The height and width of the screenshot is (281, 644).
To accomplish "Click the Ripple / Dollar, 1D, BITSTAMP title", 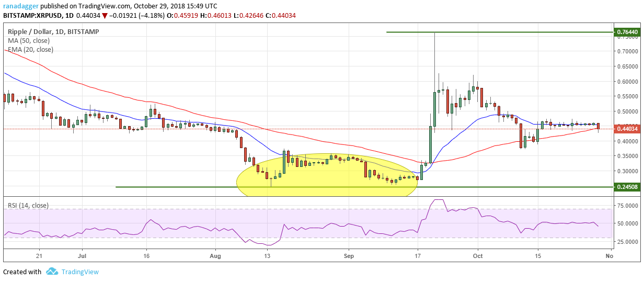I will [53, 31].
